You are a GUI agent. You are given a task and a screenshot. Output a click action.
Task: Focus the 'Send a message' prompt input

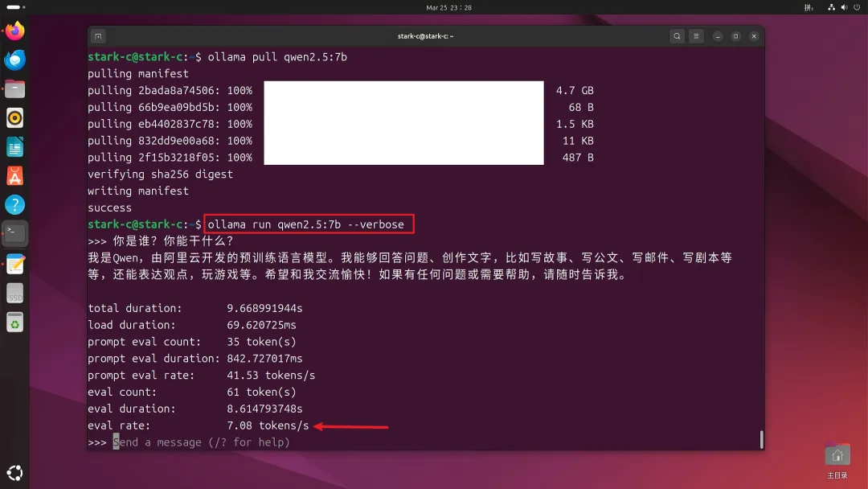(202, 442)
